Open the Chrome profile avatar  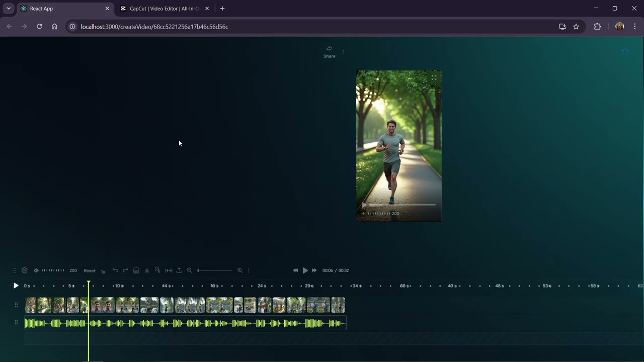619,27
